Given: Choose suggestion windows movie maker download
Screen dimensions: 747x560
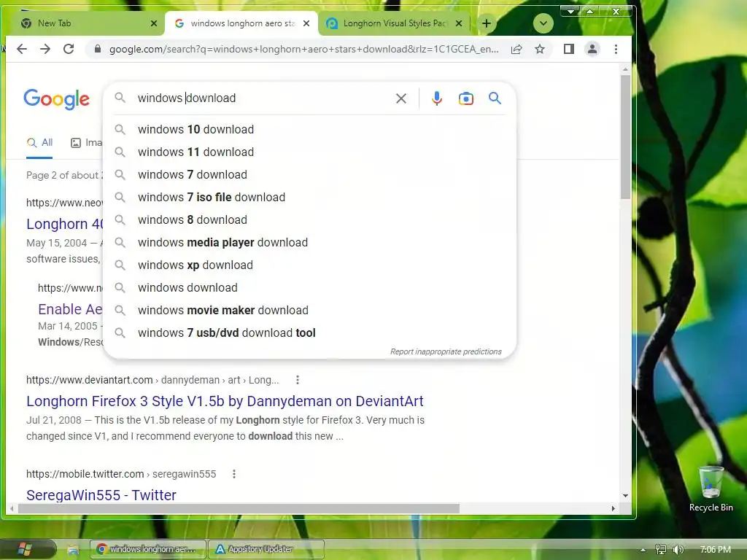Looking at the screenshot, I should pyautogui.click(x=309, y=311).
